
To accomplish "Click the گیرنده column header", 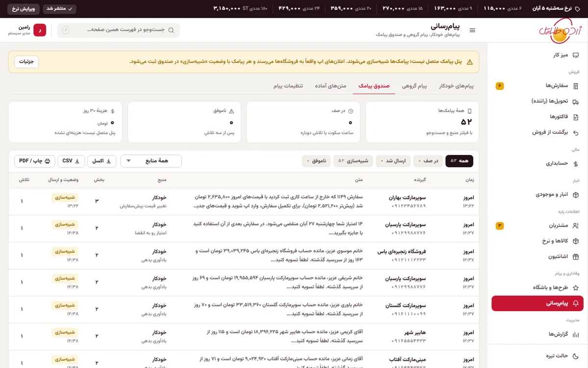I will pyautogui.click(x=419, y=180).
